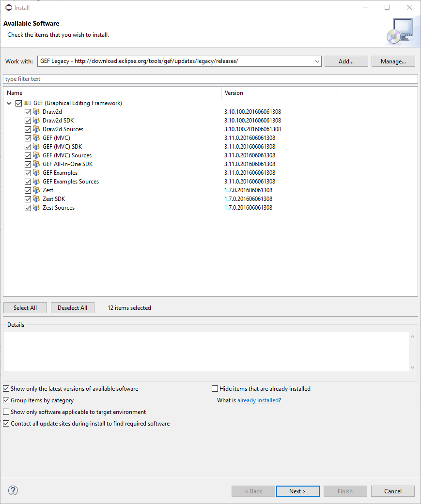Click the GEF category icon
The image size is (421, 504).
[27, 103]
